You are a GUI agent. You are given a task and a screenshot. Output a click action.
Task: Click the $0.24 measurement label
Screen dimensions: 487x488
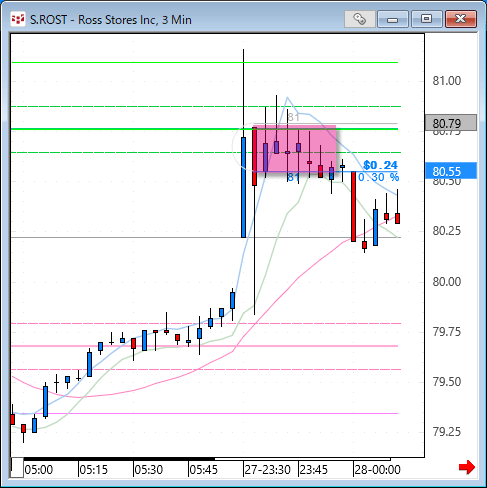pyautogui.click(x=380, y=165)
